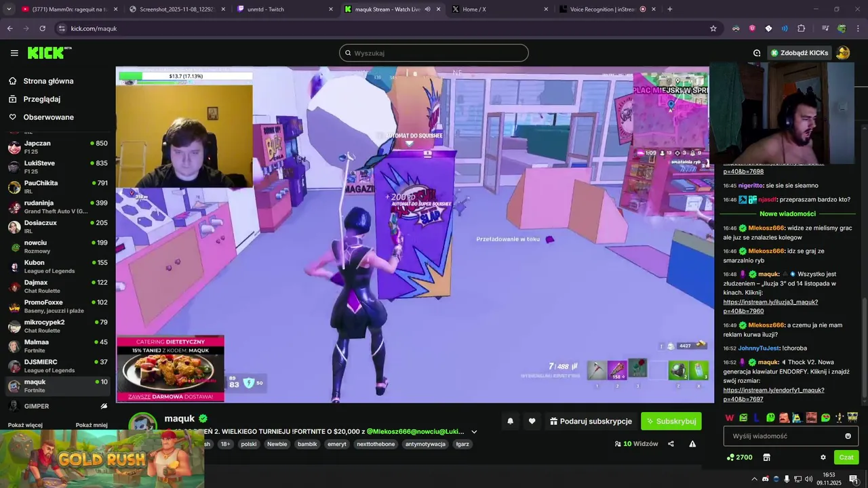Open PauChikita channel in sidebar

tap(58, 187)
